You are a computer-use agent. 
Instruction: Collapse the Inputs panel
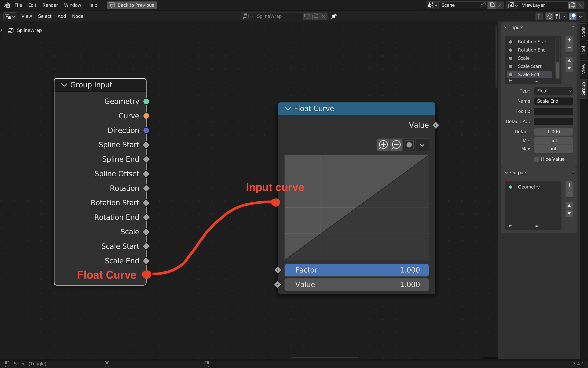point(506,28)
